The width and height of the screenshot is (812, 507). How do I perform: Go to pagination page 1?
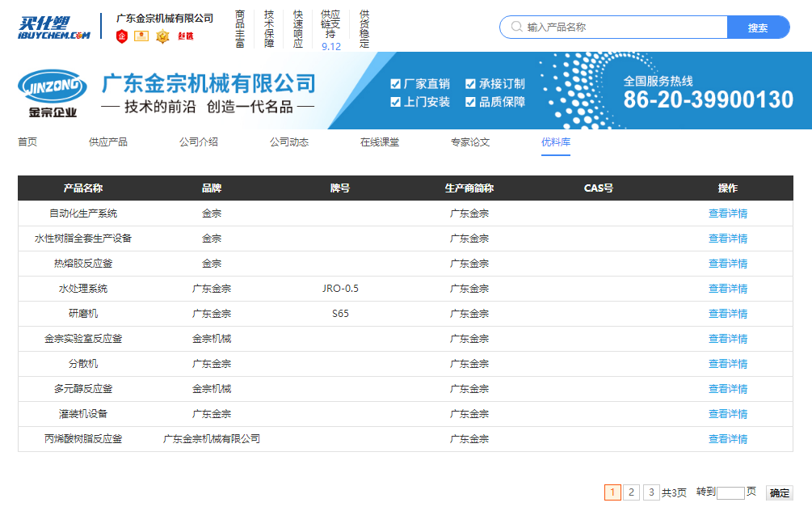(x=612, y=492)
